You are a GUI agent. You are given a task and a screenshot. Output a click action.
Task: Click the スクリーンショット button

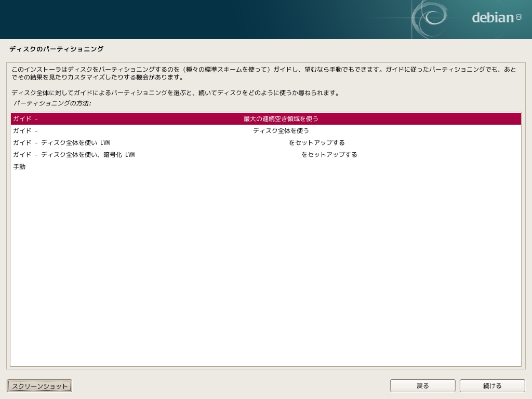tap(39, 386)
